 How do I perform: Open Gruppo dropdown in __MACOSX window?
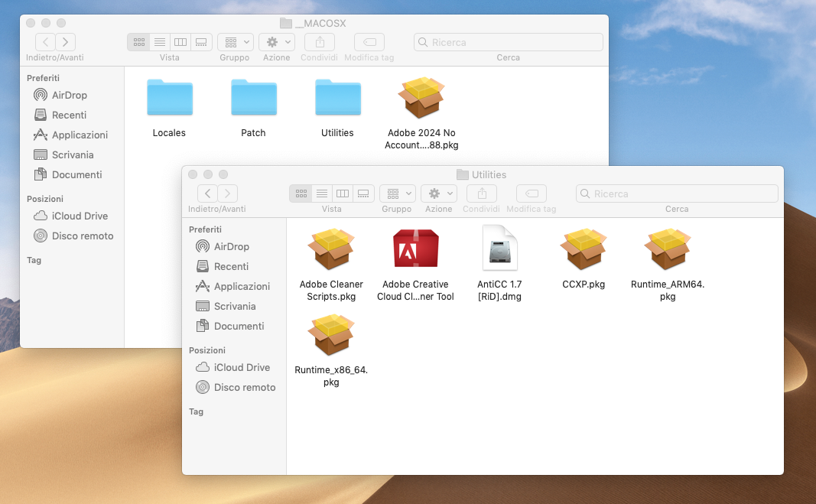[x=236, y=42]
